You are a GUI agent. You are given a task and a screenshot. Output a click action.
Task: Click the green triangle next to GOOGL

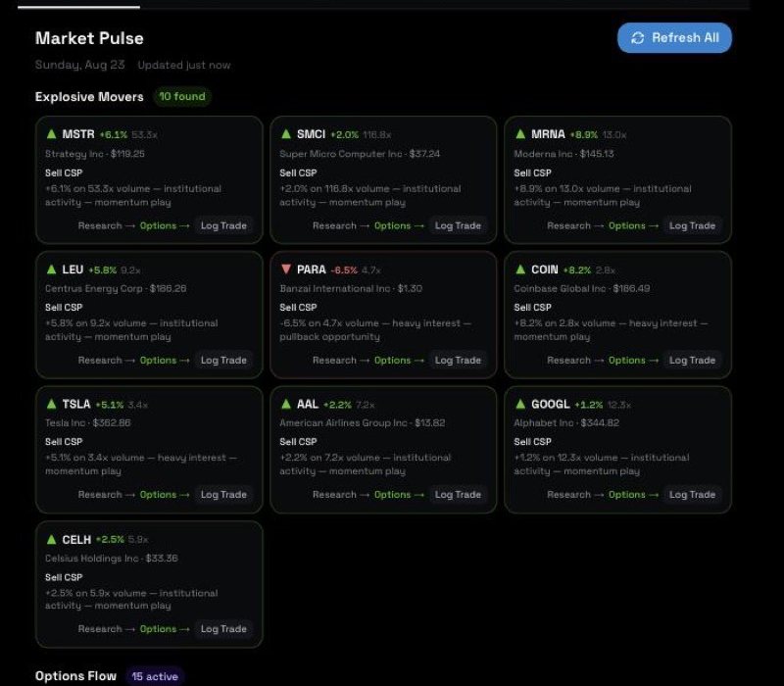(x=520, y=404)
